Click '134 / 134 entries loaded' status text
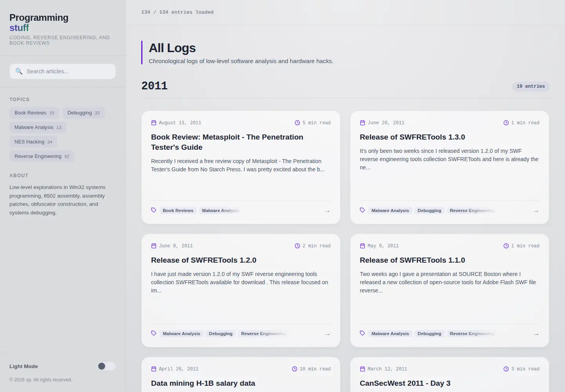Viewport: 565px width, 392px height. pyautogui.click(x=177, y=12)
